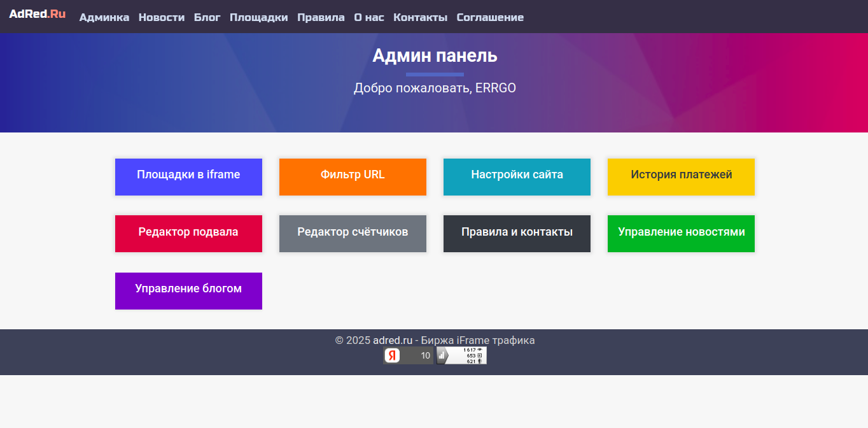Open Правила и контакты editor
The height and width of the screenshot is (428, 868).
[x=517, y=233]
